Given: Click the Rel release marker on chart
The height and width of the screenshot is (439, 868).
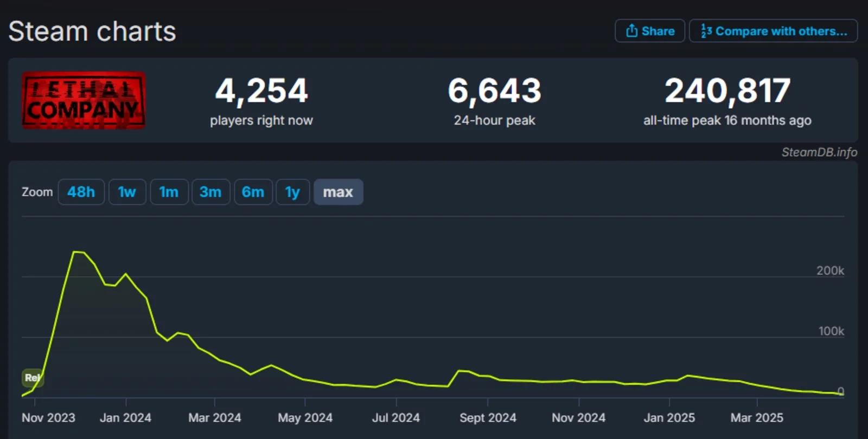Looking at the screenshot, I should [32, 378].
